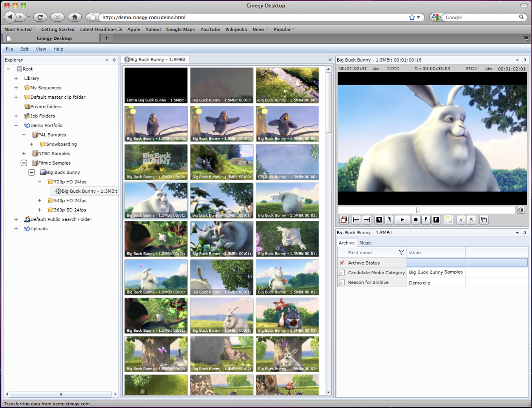Open the STC timecode dropdown
Viewport: 532px width, 408px height.
(472, 68)
